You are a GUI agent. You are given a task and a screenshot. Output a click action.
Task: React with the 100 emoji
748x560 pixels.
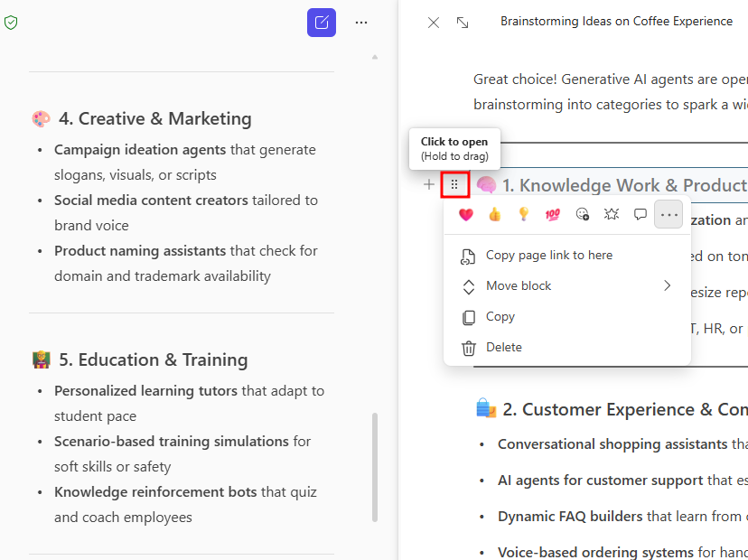[x=552, y=215]
